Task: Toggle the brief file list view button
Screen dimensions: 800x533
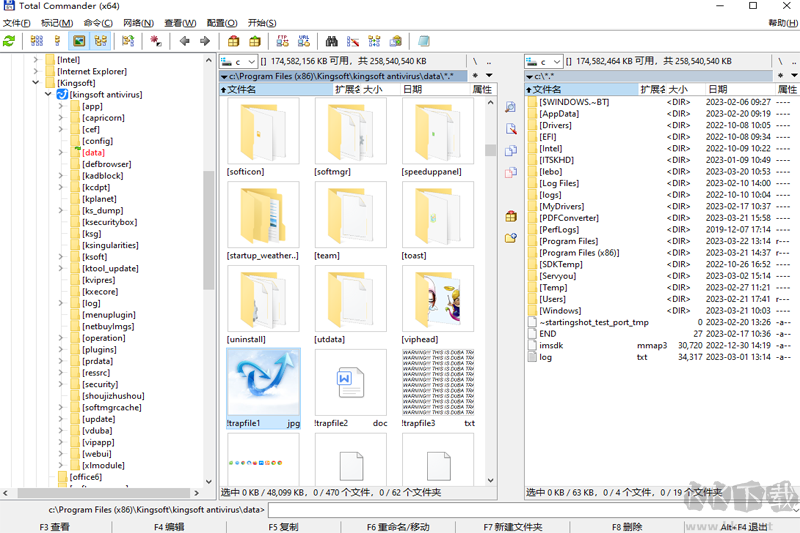Action: [37, 41]
